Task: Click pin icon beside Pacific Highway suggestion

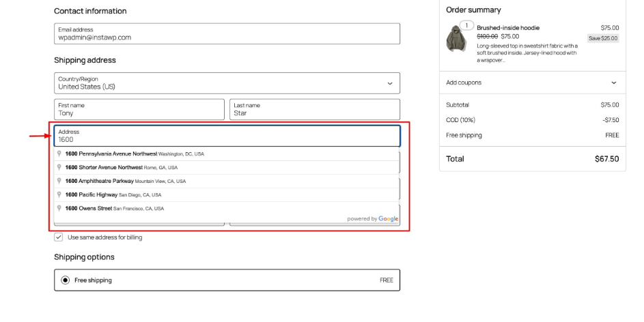Action: pyautogui.click(x=59, y=194)
